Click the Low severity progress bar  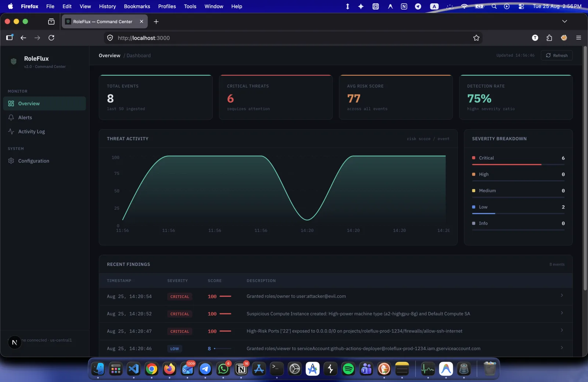click(518, 213)
